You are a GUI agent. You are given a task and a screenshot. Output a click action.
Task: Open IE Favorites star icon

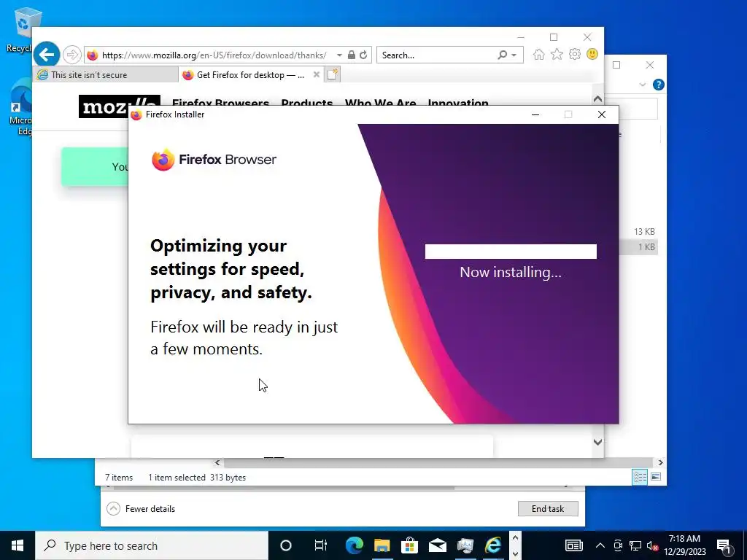pyautogui.click(x=557, y=54)
